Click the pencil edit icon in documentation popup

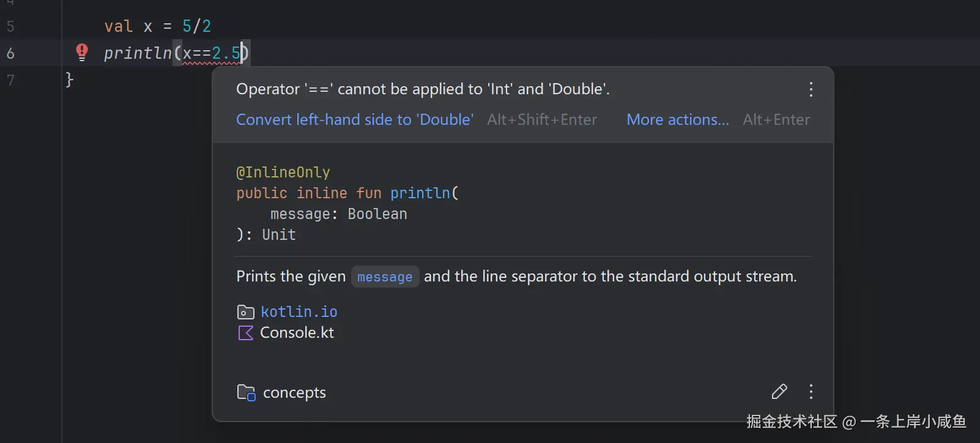click(x=779, y=392)
